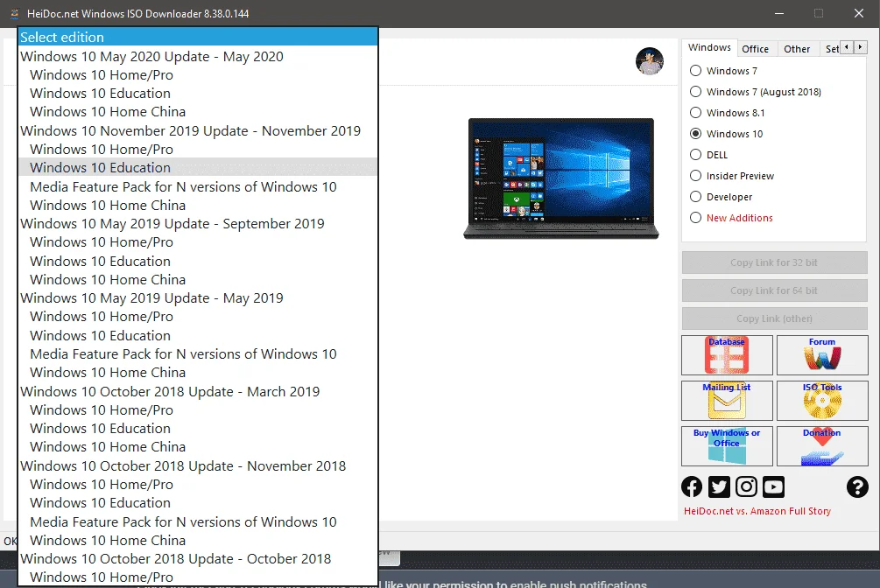Click Copy Link (other) button

coord(775,318)
